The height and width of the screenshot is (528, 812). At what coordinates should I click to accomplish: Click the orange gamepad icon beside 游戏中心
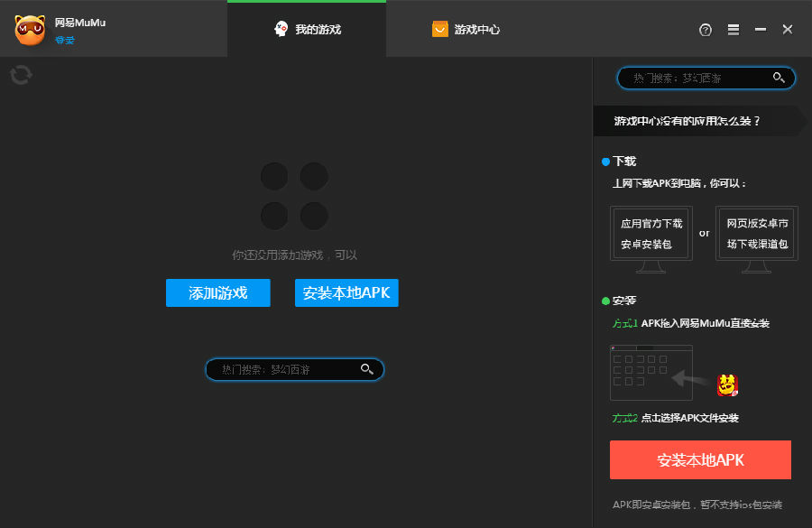coord(440,28)
